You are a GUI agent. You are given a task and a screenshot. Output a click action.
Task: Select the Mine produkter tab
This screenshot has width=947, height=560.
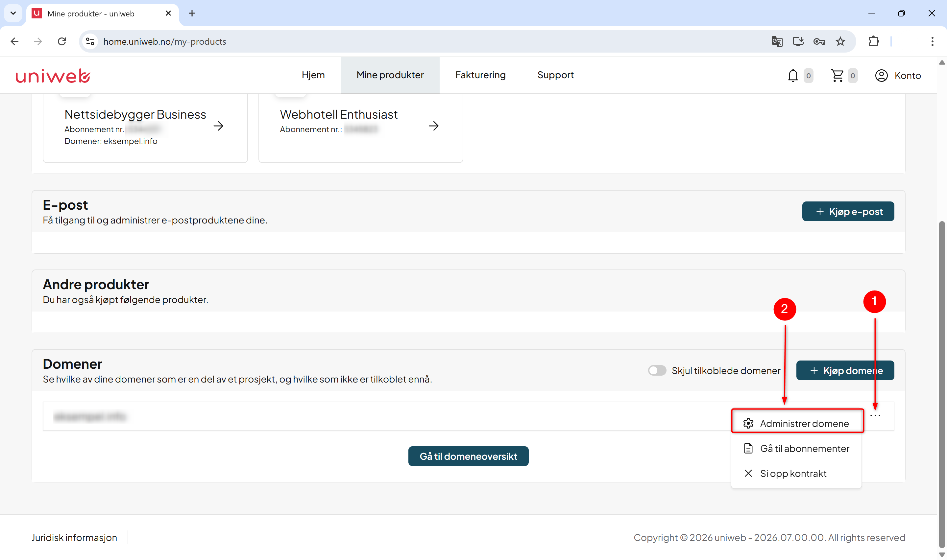390,75
